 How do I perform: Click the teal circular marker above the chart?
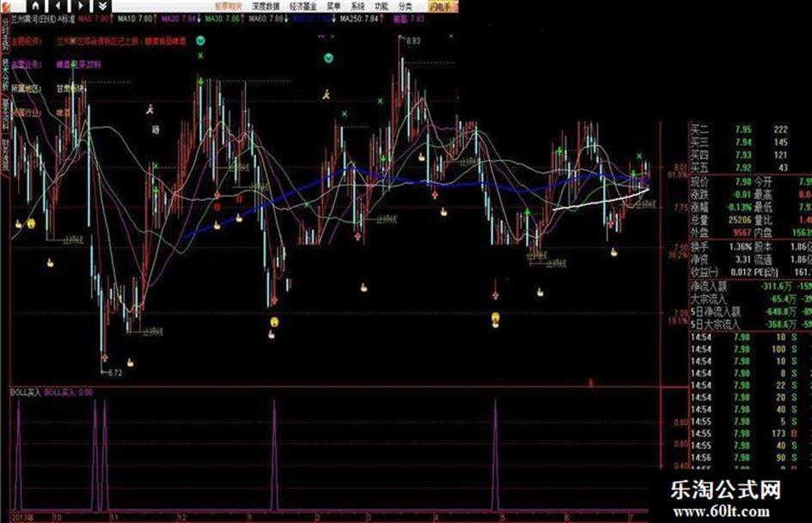tap(328, 58)
